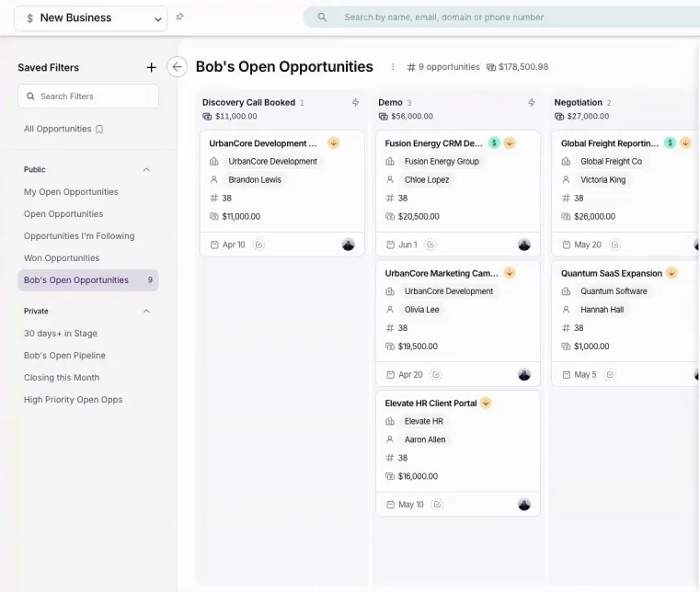Toggle task check icon next to May 10
Screen dimensions: 700x592
tap(437, 504)
